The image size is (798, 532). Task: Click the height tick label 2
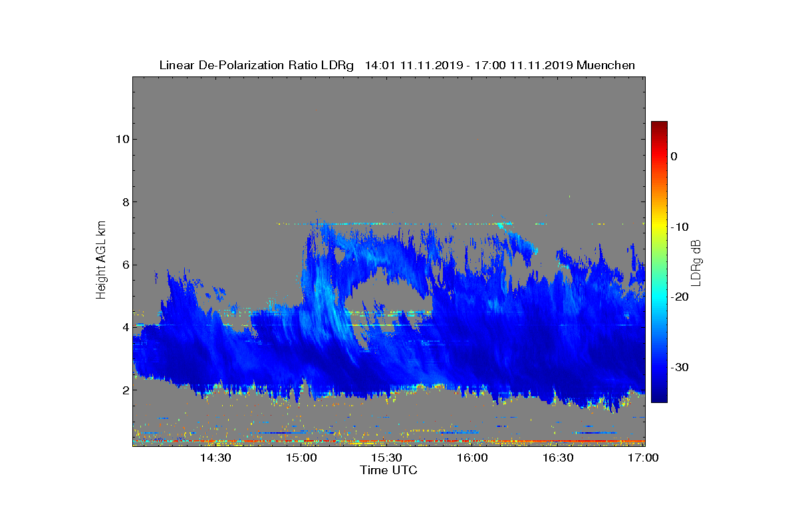[x=124, y=390]
